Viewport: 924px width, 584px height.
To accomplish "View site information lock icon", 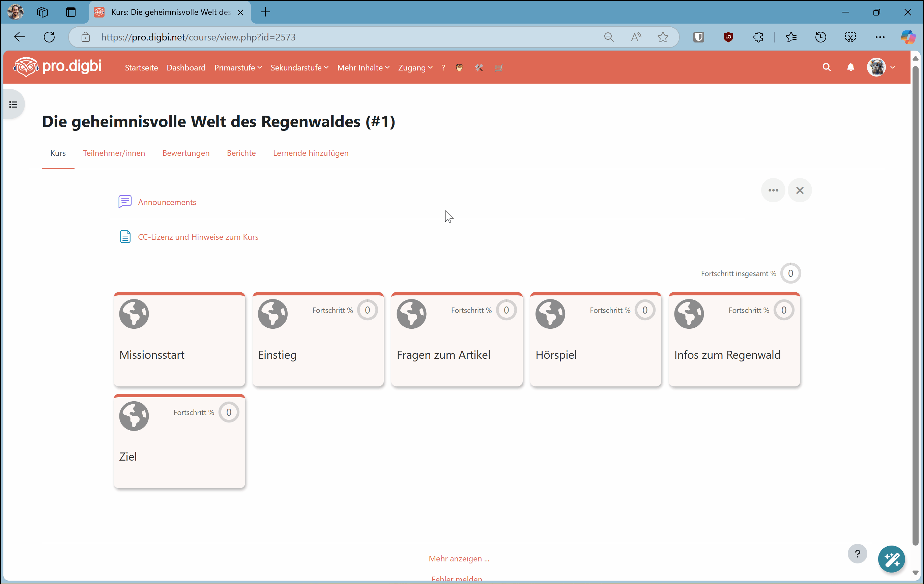I will click(86, 37).
